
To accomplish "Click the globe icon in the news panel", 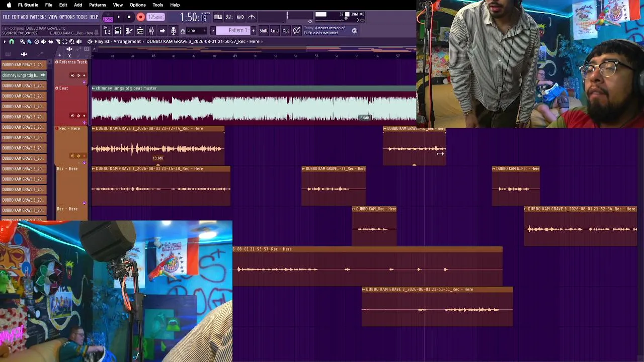I will (x=354, y=31).
